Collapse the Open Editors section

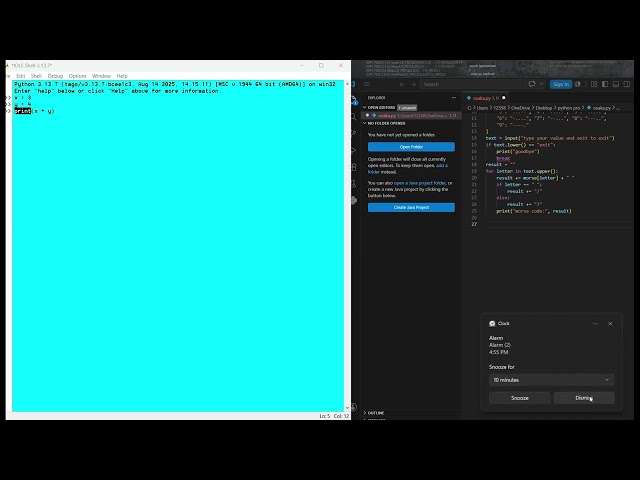[364, 108]
